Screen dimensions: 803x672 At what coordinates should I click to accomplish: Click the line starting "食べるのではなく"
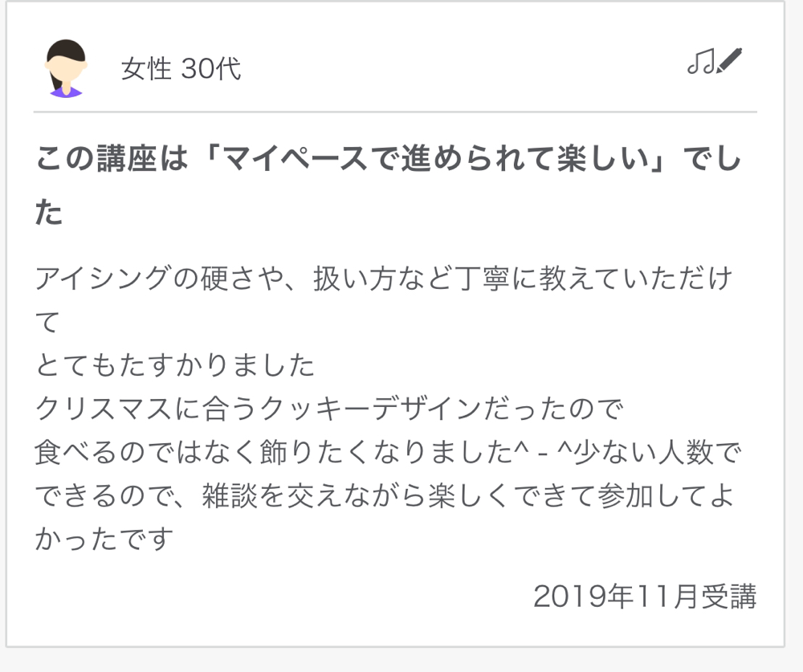(x=387, y=453)
